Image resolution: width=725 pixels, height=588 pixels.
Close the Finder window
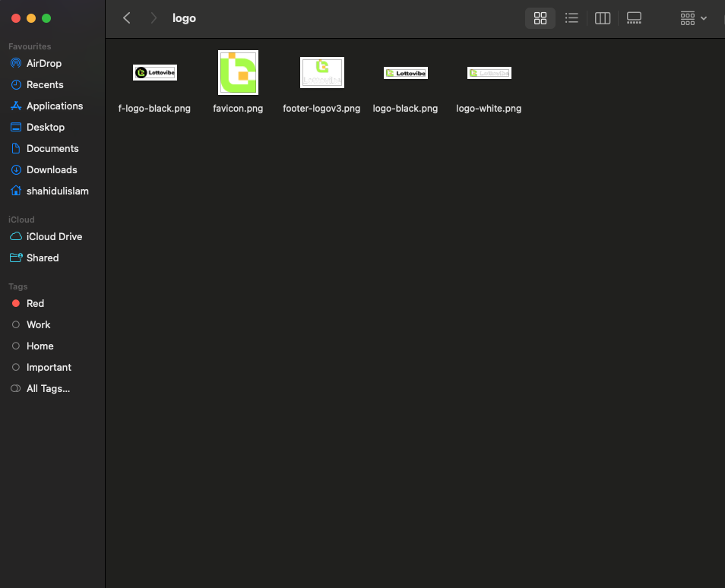pyautogui.click(x=16, y=18)
